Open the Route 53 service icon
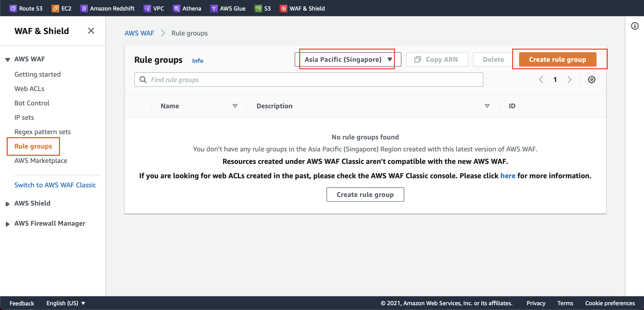The image size is (644, 310). coord(13,8)
